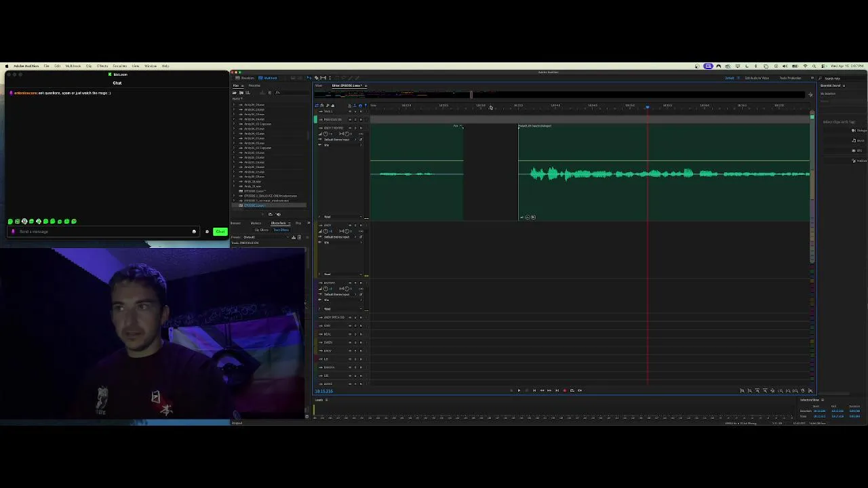
Task: Click Zoom Out Amplitude button
Action: [749, 390]
